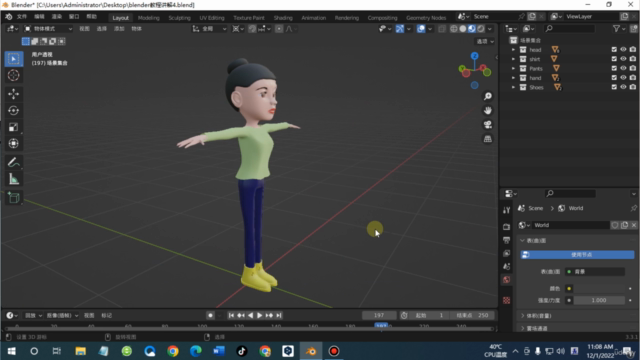
Task: Open the Modeling workspace tab
Action: click(x=149, y=18)
